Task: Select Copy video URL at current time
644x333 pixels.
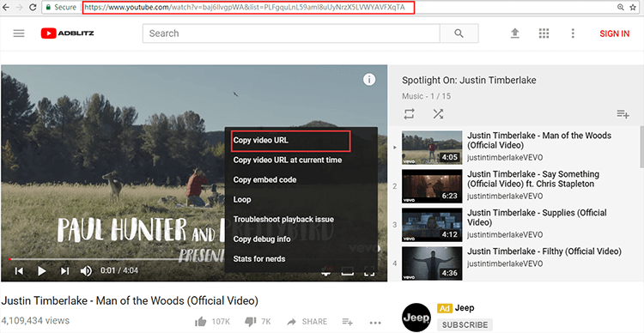Action: (288, 160)
